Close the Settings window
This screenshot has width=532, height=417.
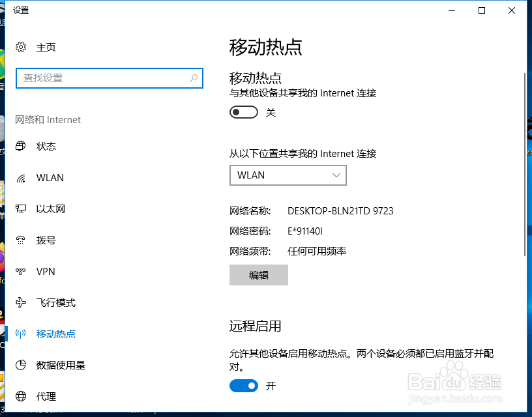tap(512, 10)
